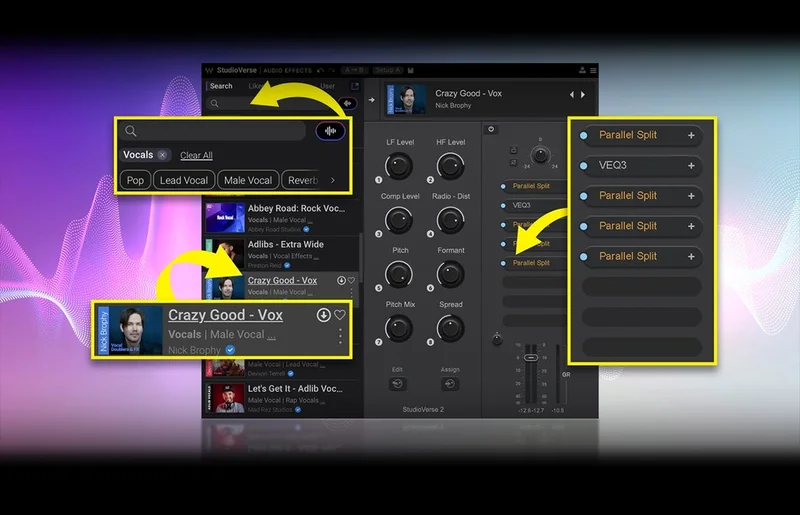Click the upper lock icon beside the chain input knob
This screenshot has height=515, width=800.
click(514, 150)
